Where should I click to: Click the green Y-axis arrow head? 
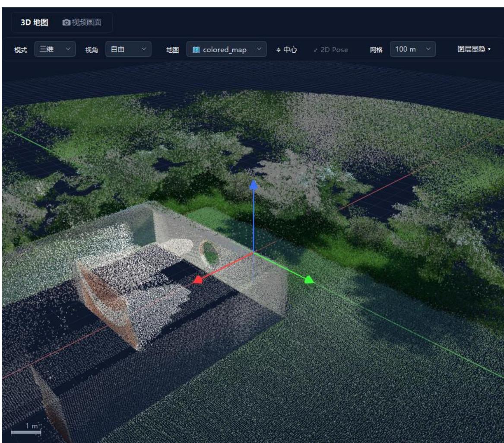point(309,280)
